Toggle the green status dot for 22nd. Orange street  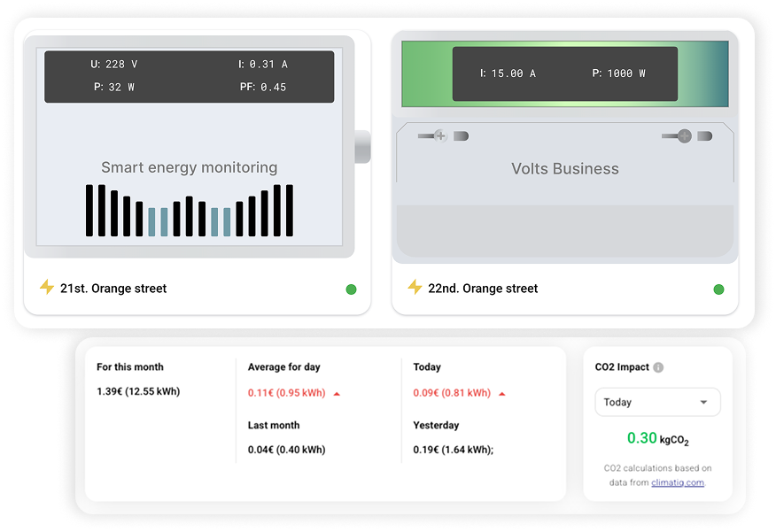coord(719,289)
